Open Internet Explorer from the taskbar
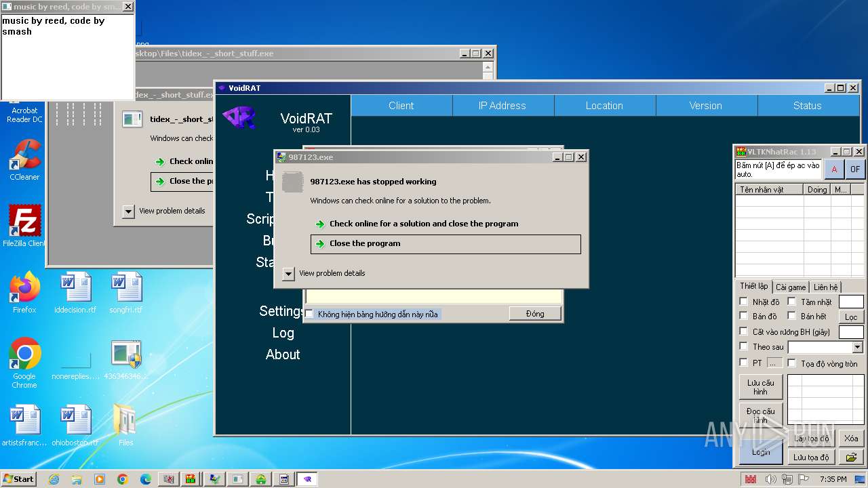Image resolution: width=868 pixels, height=488 pixels. point(54,479)
